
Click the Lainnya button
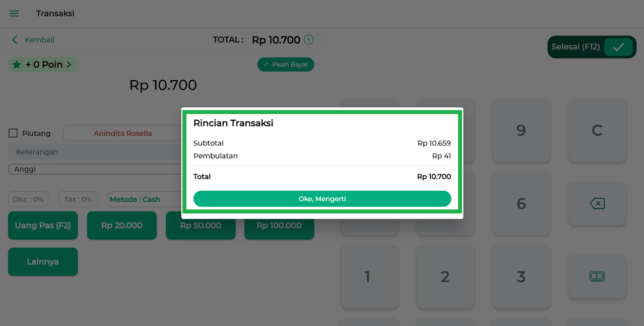click(x=43, y=262)
